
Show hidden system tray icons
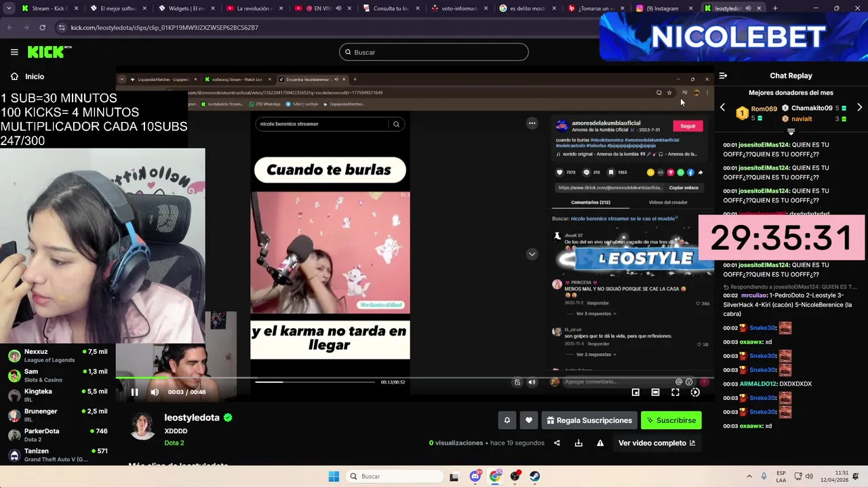749,476
